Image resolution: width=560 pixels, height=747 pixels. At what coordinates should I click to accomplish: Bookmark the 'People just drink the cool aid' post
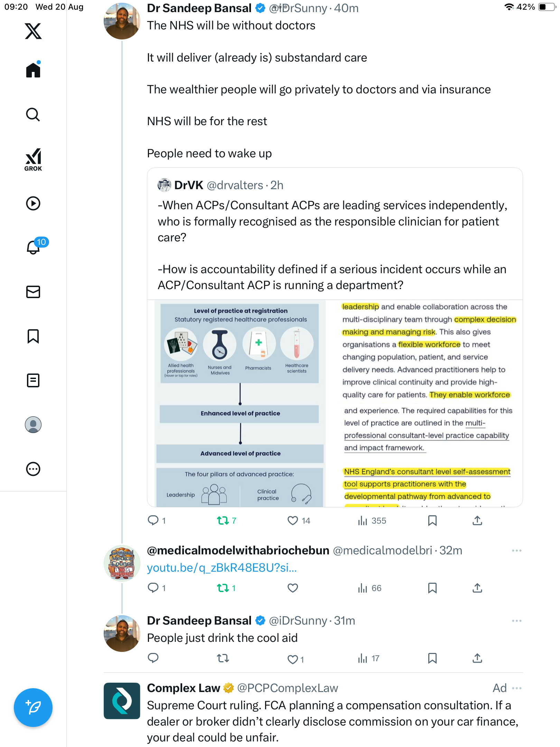[432, 658]
